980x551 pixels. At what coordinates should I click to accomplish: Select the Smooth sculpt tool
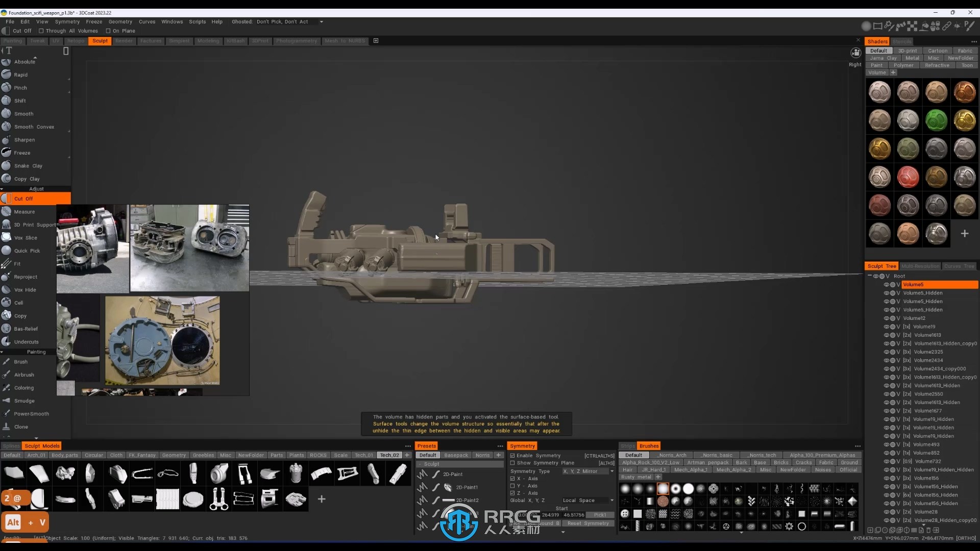pos(23,114)
